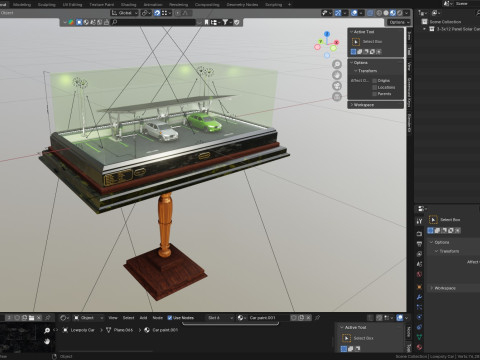The image size is (480, 360).
Task: Toggle camera view with the viewport camera button
Action: [x=337, y=86]
